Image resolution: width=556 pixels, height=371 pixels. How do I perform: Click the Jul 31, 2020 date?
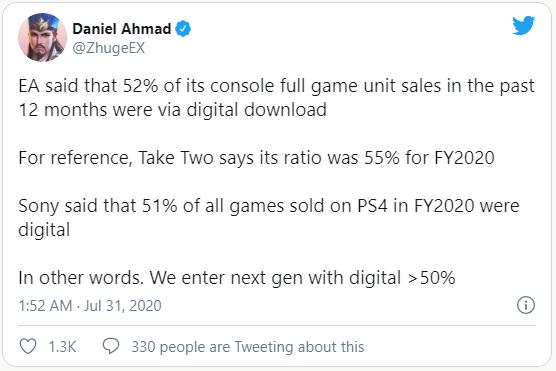[122, 305]
